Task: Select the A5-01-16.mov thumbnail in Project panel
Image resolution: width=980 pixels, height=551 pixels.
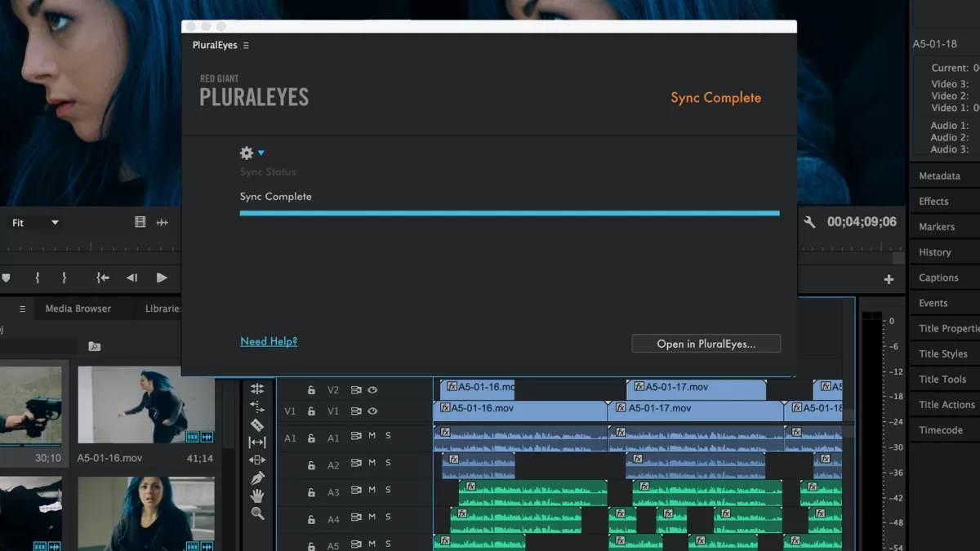Action: [146, 406]
